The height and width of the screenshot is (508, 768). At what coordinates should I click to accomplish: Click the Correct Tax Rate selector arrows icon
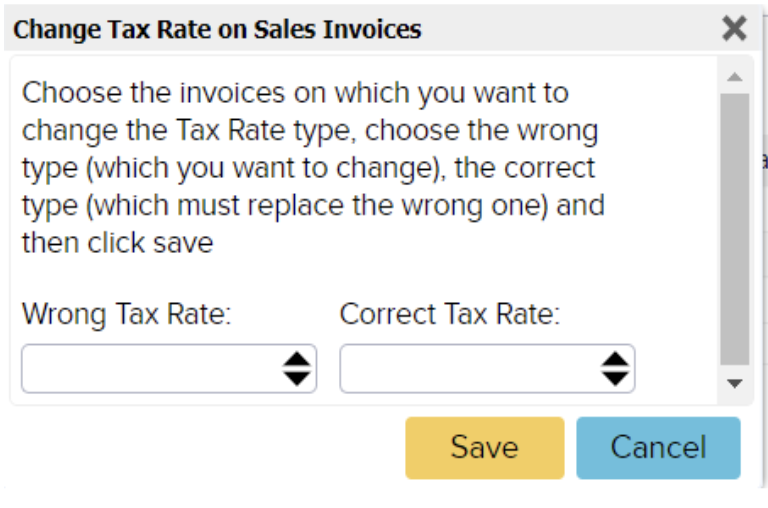pyautogui.click(x=614, y=369)
